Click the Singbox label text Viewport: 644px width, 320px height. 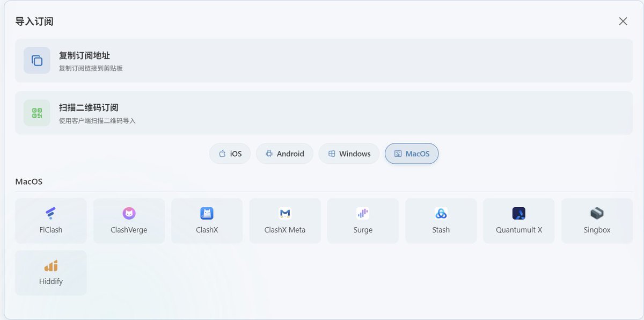pyautogui.click(x=597, y=230)
